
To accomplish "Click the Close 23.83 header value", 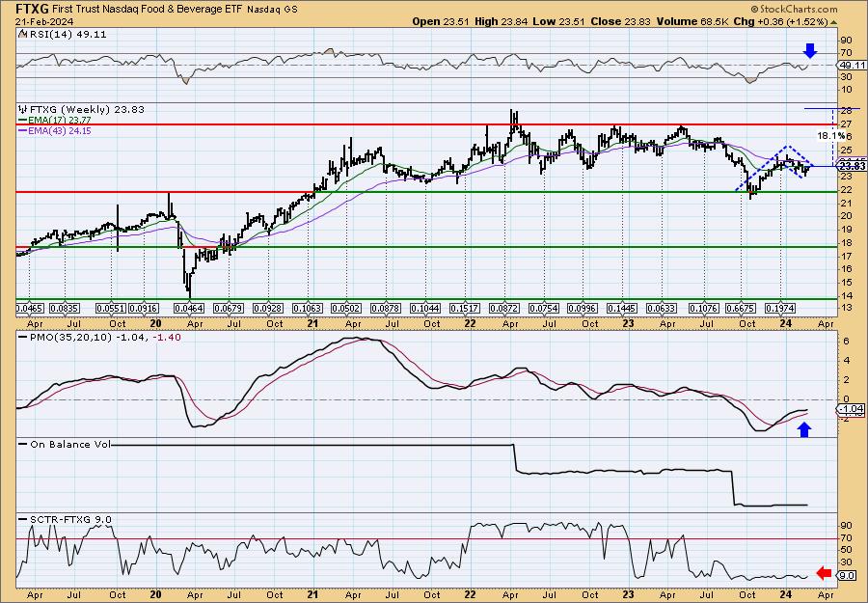I will tap(621, 21).
